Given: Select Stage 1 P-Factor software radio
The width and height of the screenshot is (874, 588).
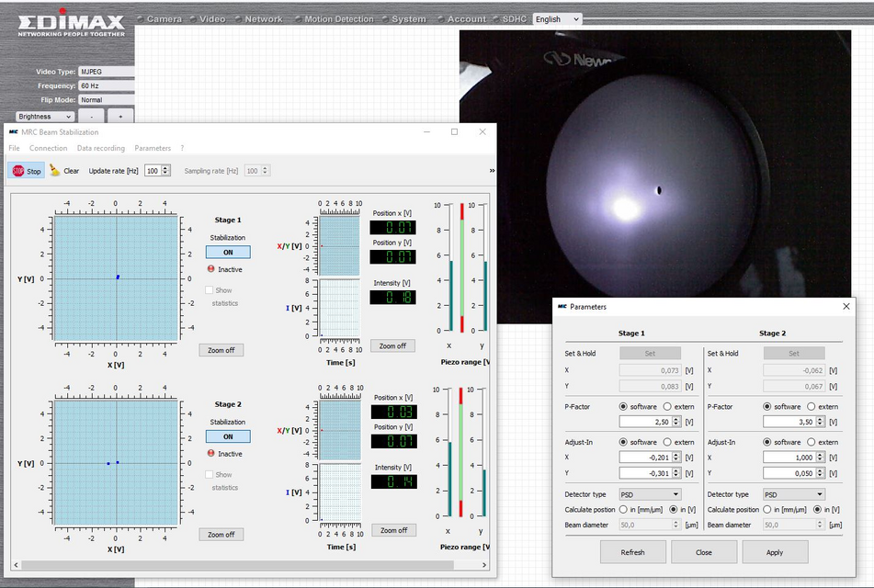Looking at the screenshot, I should coord(623,406).
